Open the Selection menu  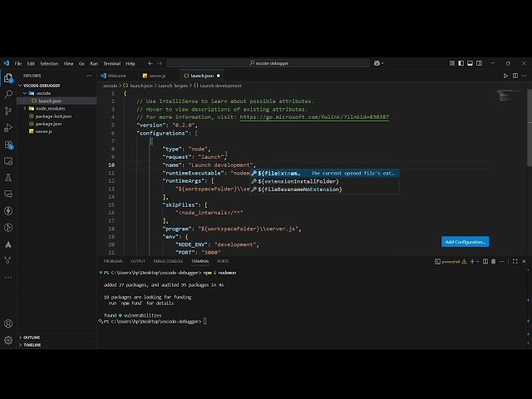[49, 63]
